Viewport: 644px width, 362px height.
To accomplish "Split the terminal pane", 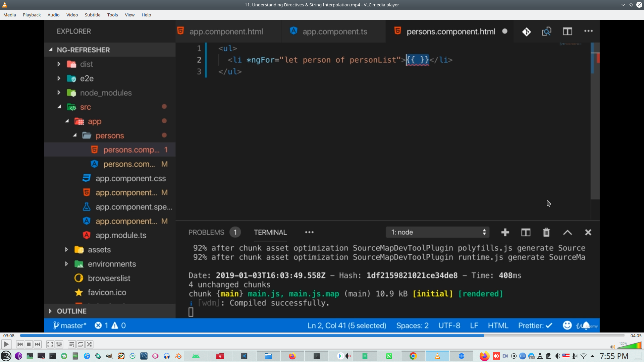I will (526, 232).
